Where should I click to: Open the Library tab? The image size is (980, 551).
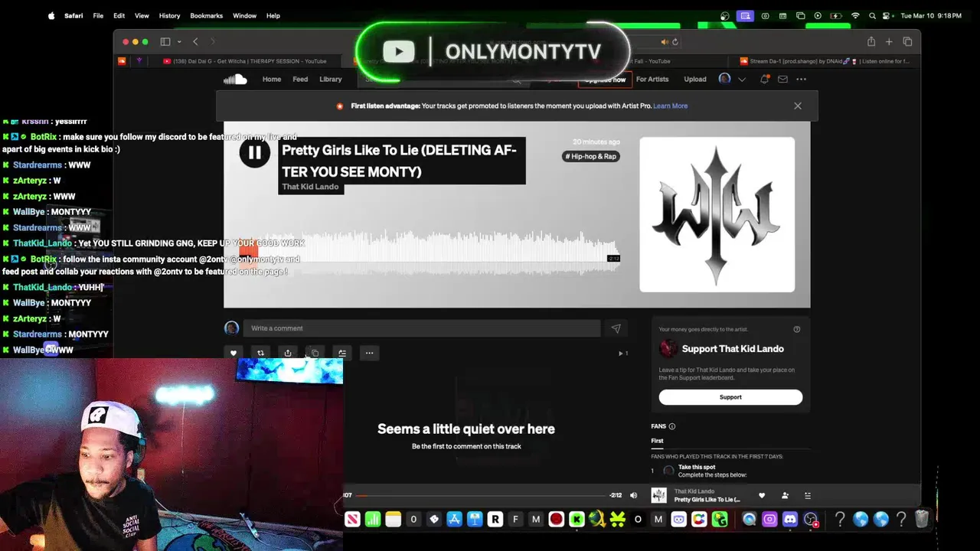pos(331,79)
